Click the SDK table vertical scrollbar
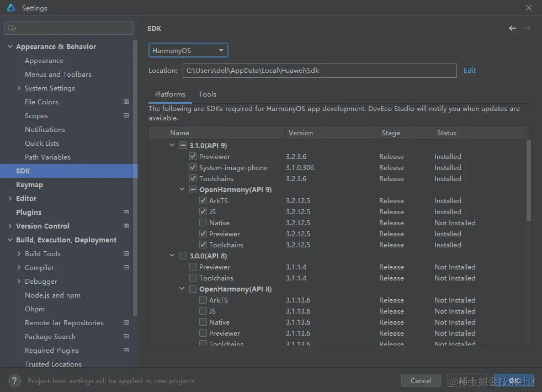 [529, 182]
